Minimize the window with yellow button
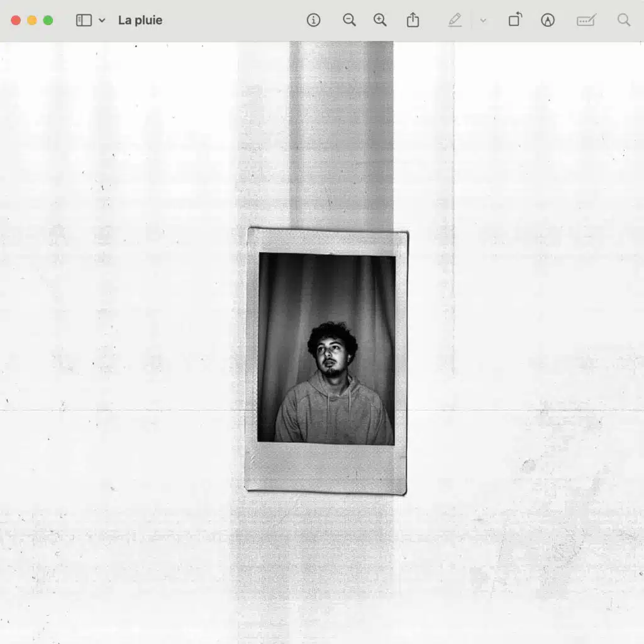 (32, 20)
